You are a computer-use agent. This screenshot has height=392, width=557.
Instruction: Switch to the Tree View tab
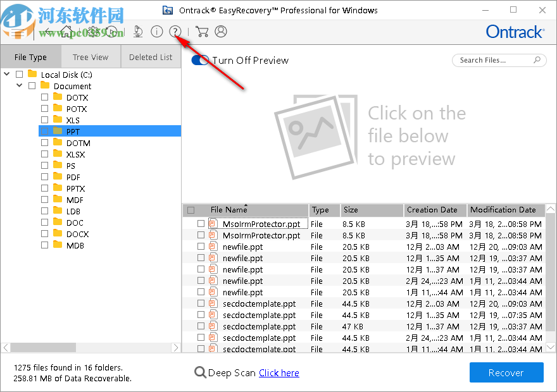pyautogui.click(x=91, y=56)
